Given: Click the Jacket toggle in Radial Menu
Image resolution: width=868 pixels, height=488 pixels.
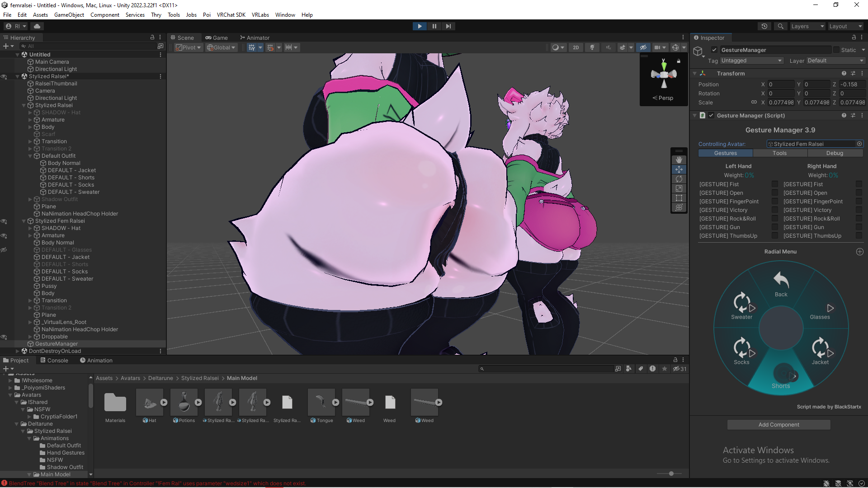Looking at the screenshot, I should click(821, 351).
